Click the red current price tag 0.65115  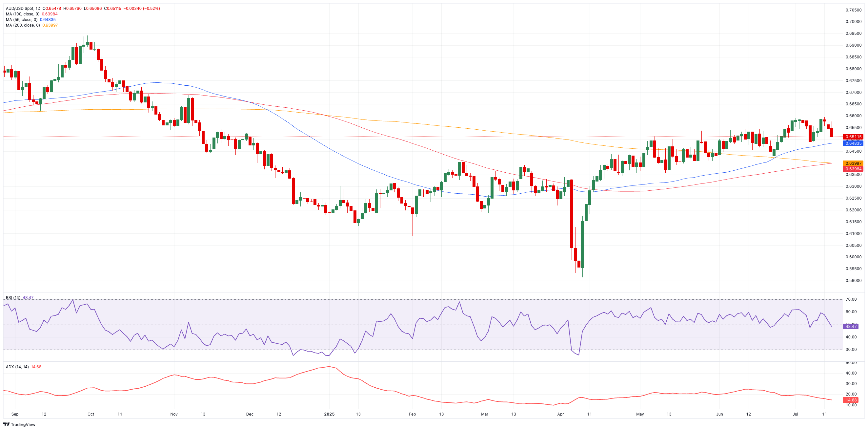(x=853, y=137)
